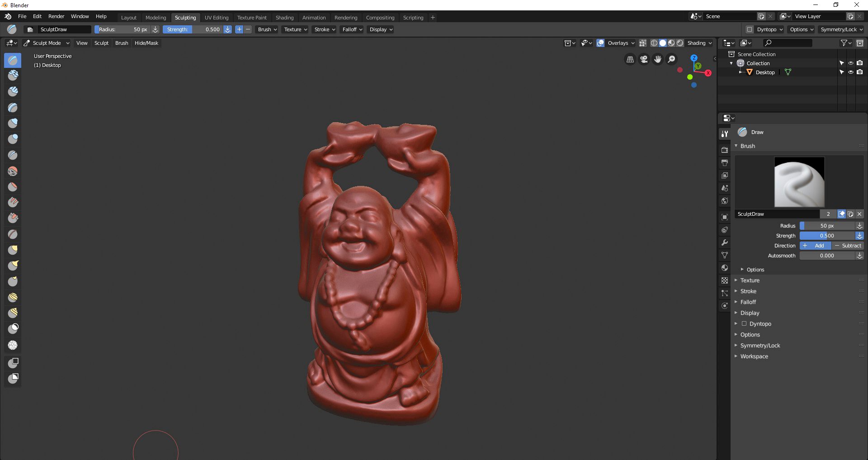Toggle viewport Overlays visibility button

[600, 43]
